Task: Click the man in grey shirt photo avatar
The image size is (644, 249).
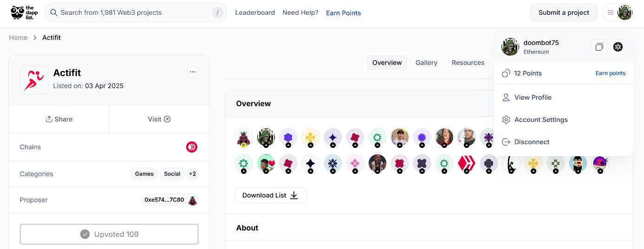Action: coord(466,138)
